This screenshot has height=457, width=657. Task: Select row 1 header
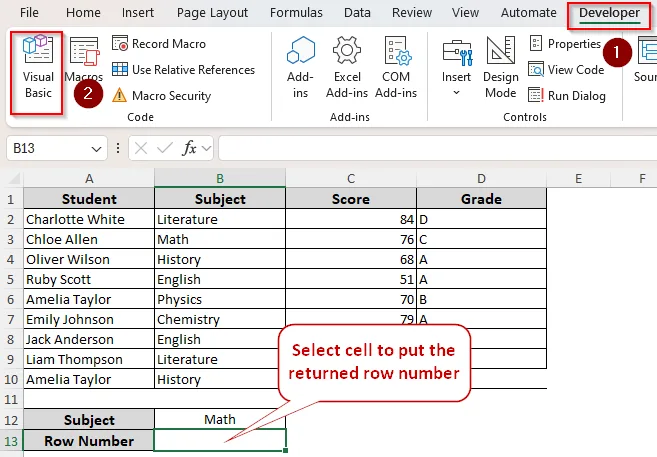11,199
